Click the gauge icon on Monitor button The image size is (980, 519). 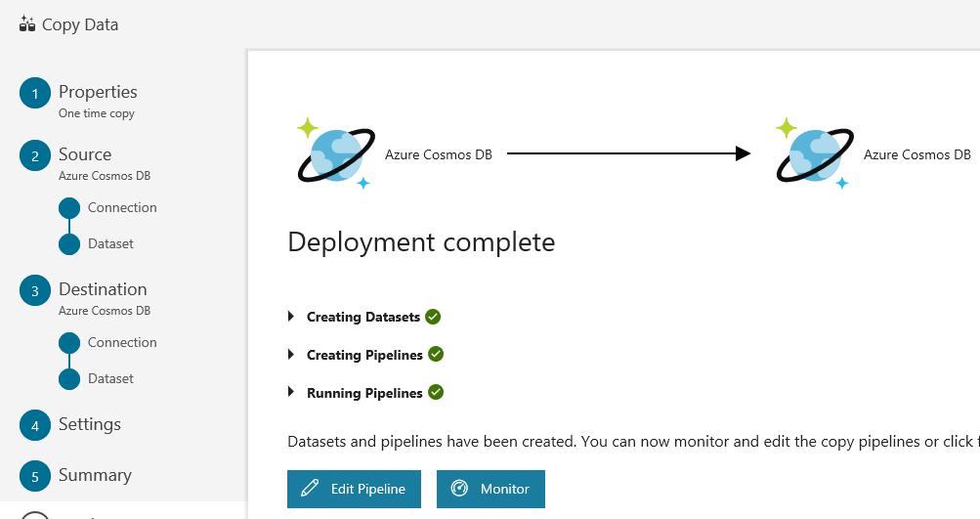point(459,489)
